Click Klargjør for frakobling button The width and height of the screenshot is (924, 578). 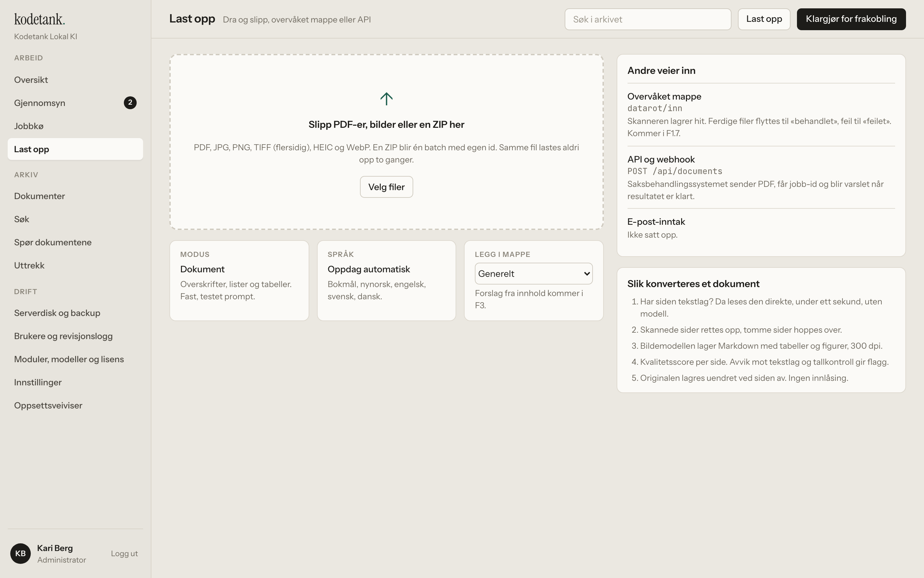pos(851,19)
